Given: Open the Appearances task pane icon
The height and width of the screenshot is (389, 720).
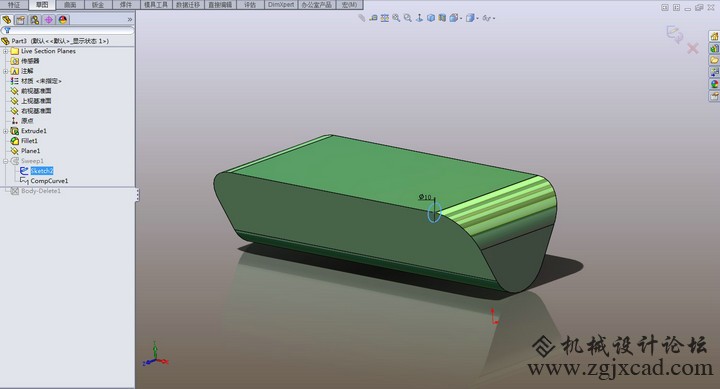Looking at the screenshot, I should pos(714,85).
